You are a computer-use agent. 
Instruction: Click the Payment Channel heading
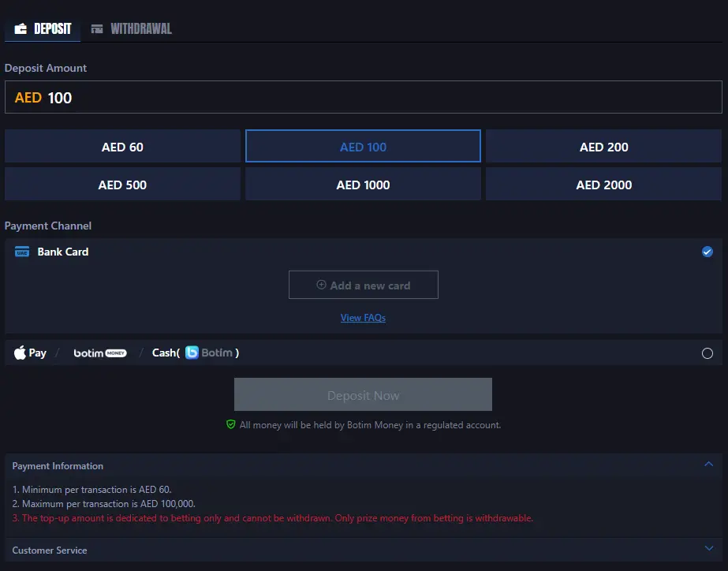click(x=48, y=226)
